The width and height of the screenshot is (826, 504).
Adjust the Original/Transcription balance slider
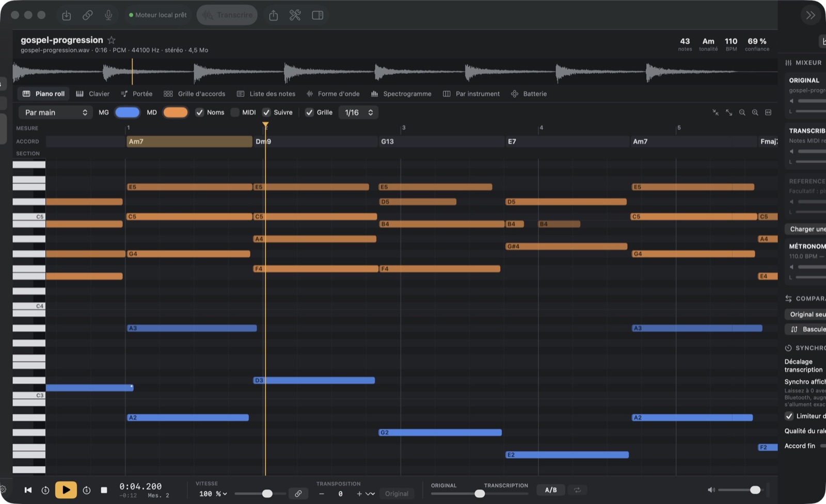click(480, 494)
